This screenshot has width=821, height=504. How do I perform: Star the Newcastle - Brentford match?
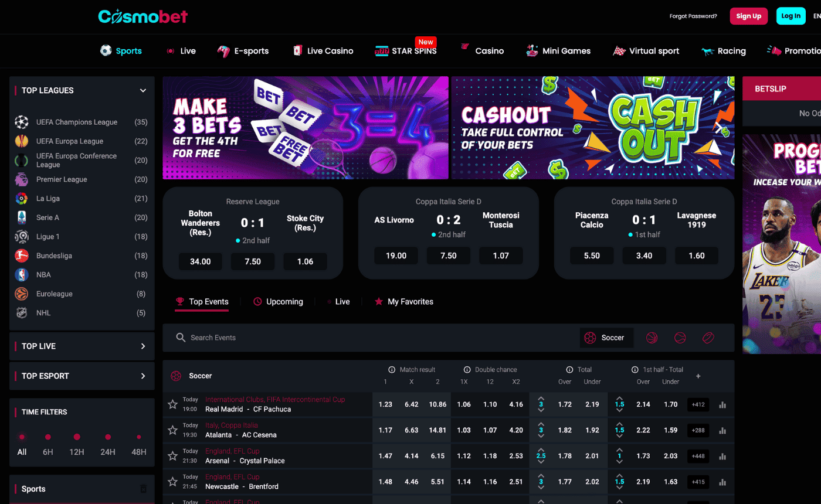(x=172, y=482)
